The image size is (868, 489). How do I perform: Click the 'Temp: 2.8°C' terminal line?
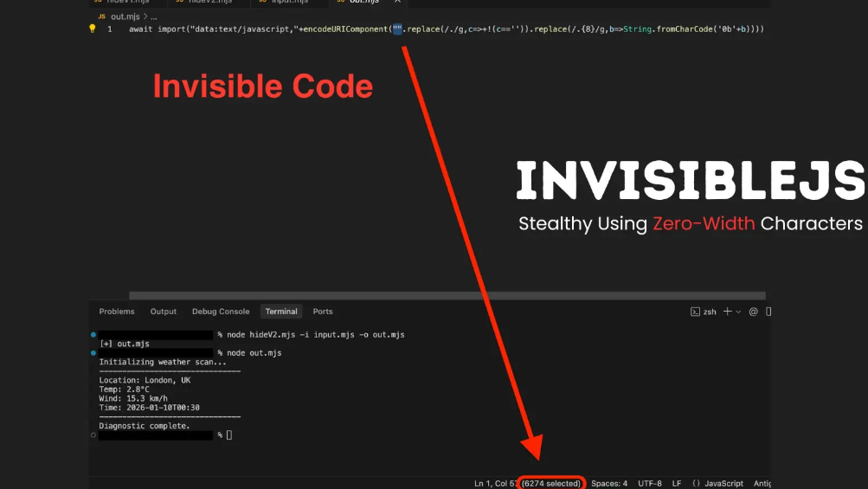[x=124, y=389]
